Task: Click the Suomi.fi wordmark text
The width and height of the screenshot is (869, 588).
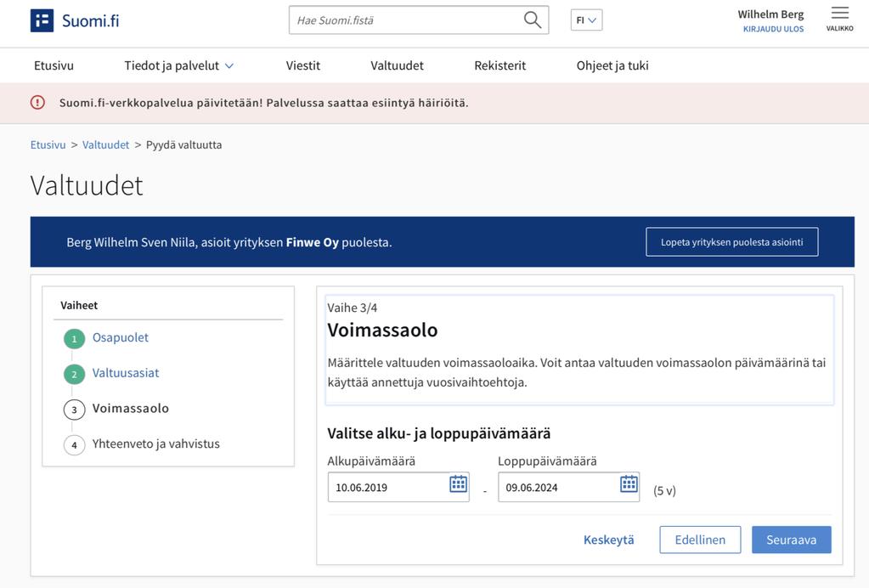Action: [90, 20]
